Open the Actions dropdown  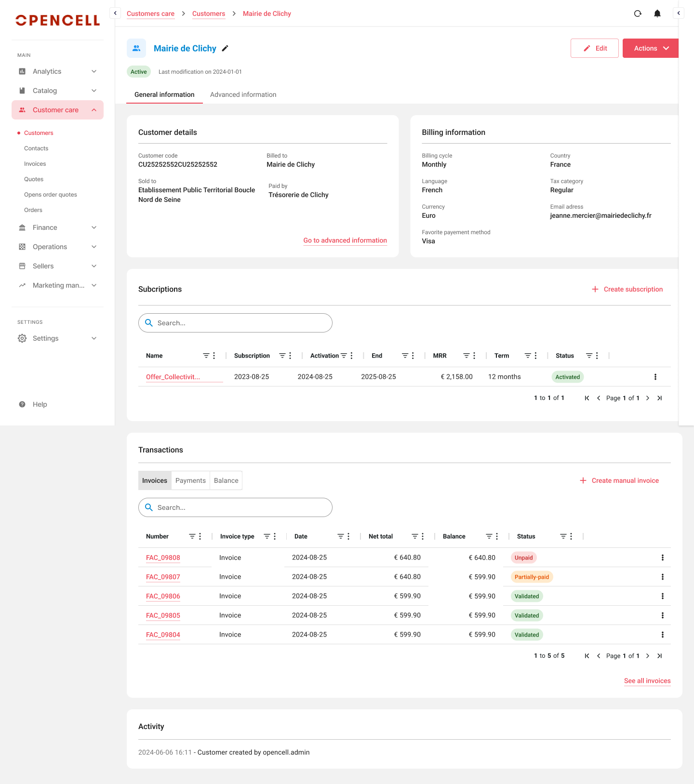coord(651,48)
